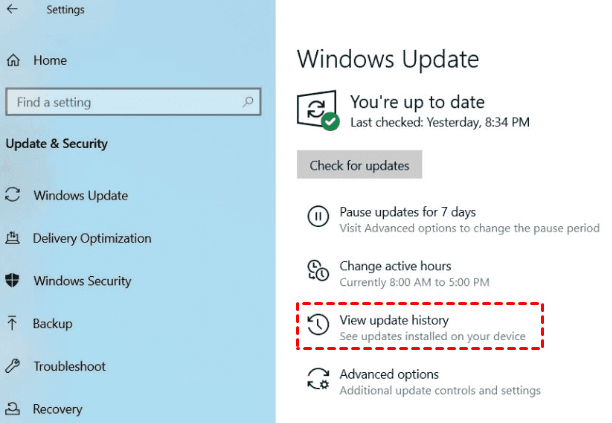Open Change active hours setting
This screenshot has height=423, width=612.
[395, 266]
